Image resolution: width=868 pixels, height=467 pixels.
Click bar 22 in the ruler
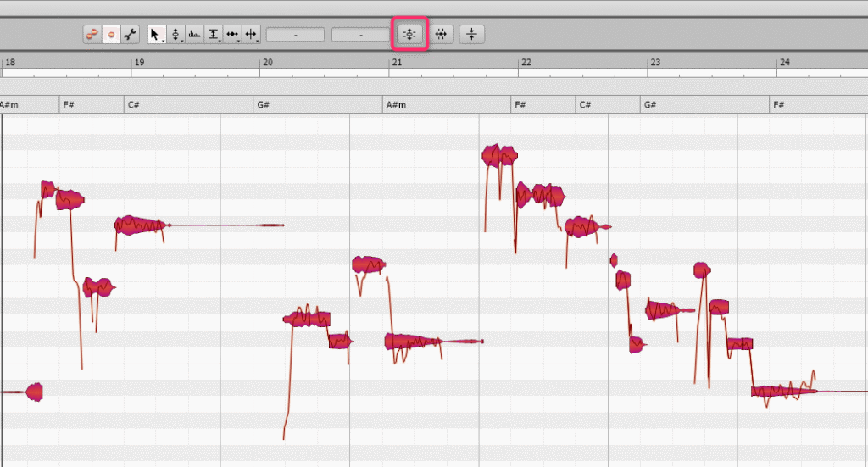click(x=526, y=63)
